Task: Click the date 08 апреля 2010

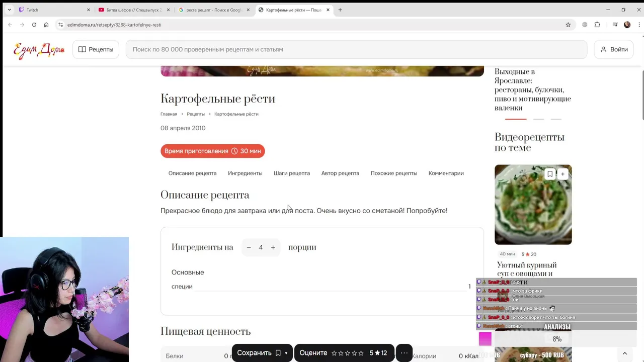Action: tap(183, 128)
